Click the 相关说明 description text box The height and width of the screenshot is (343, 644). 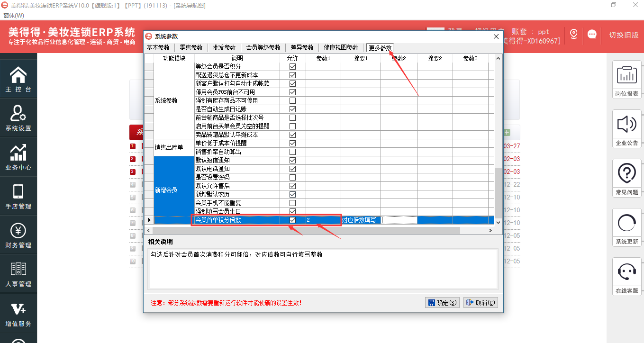(323, 269)
